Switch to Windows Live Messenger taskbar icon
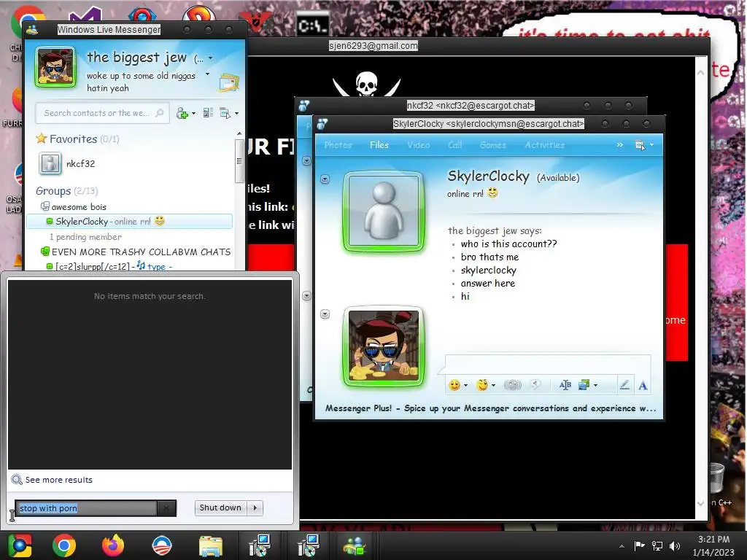Viewport: 747px width, 560px height. 355,545
